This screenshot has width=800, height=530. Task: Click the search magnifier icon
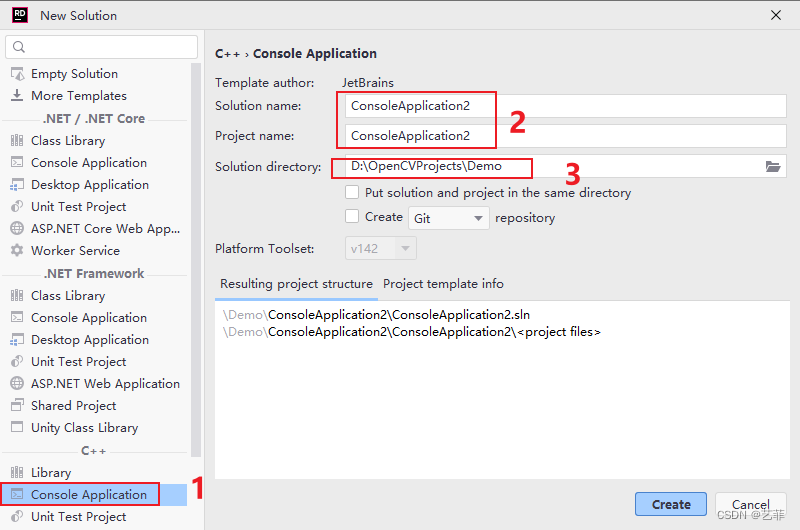[x=19, y=47]
